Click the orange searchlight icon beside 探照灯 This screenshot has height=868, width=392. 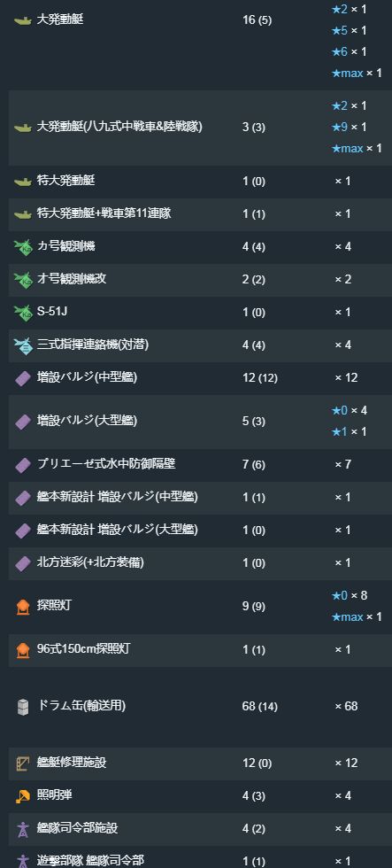(23, 607)
